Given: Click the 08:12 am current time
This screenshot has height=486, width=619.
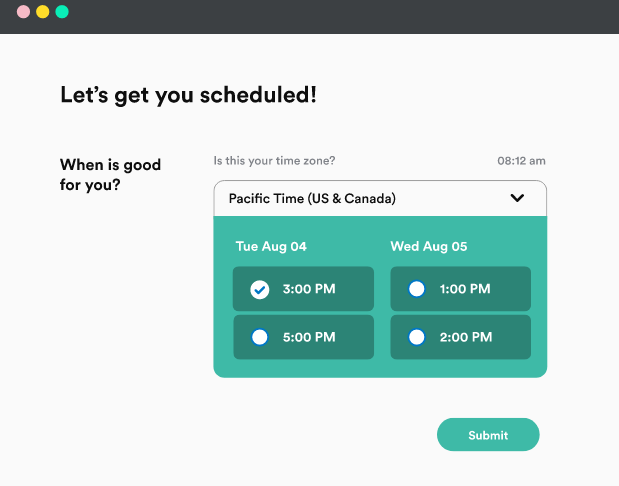Looking at the screenshot, I should [x=521, y=160].
